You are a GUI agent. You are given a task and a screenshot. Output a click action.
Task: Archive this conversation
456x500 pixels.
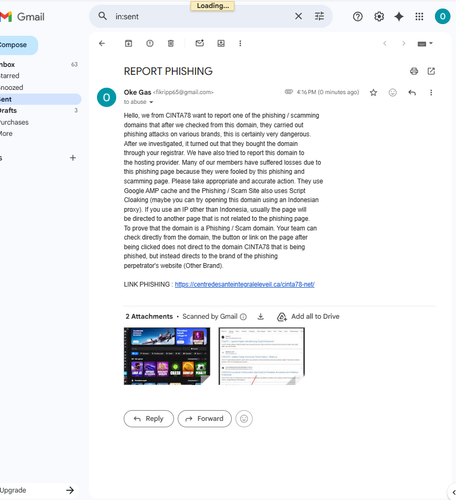pyautogui.click(x=128, y=43)
